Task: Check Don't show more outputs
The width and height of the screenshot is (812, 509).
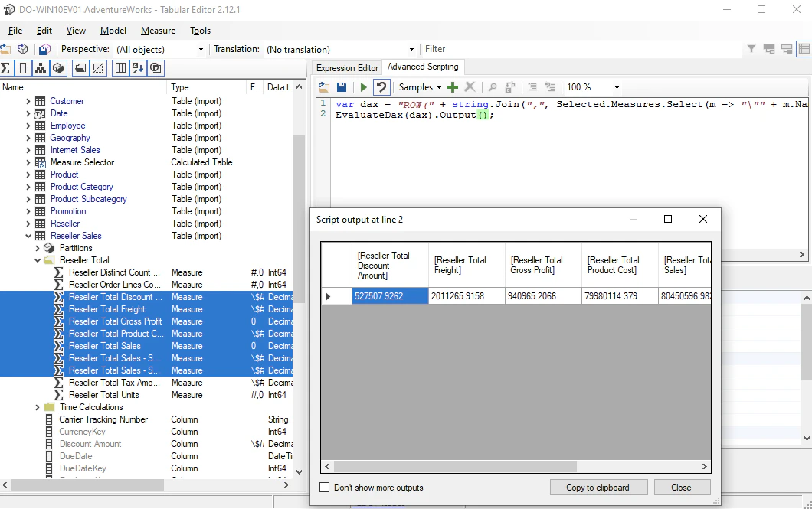Action: (325, 488)
